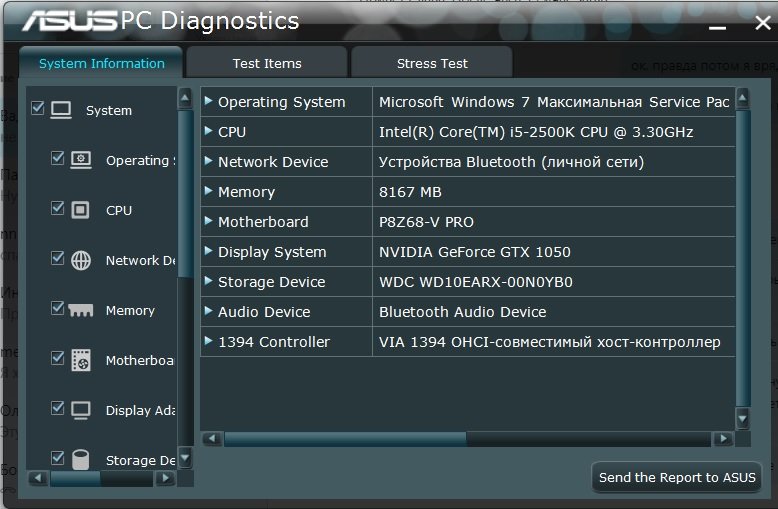Click the P8Z68-V PRO motherboard value
Viewport: 778px width, 509px height.
click(x=426, y=222)
